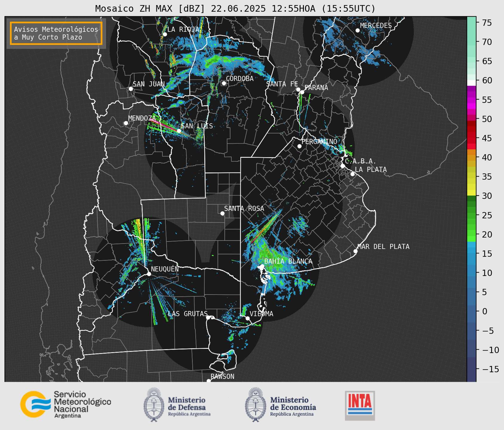Click the white 60 dBZ color band
This screenshot has width=504, height=430.
point(471,83)
